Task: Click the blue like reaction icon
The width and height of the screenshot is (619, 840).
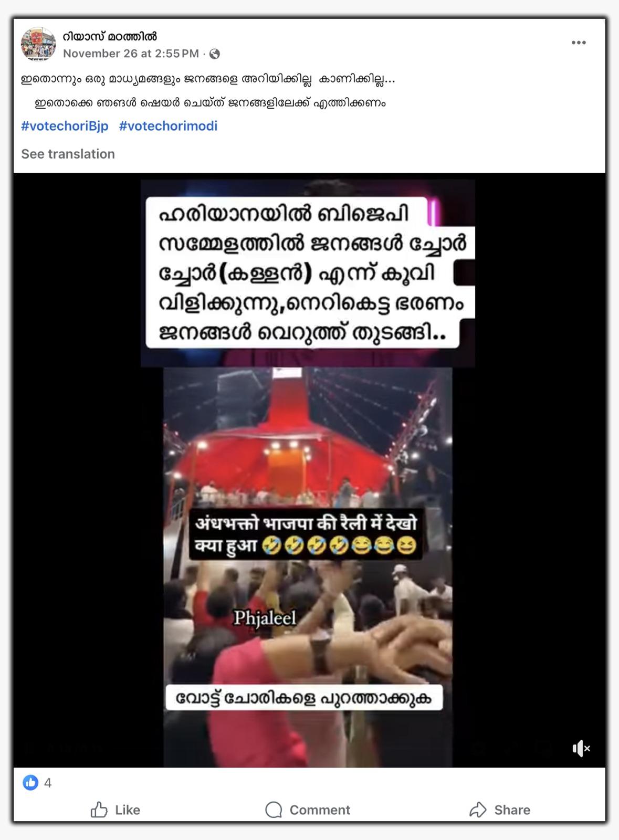Action: click(x=30, y=783)
